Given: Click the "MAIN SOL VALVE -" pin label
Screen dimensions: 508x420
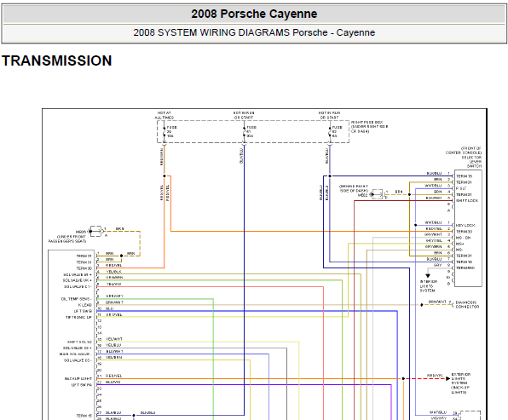Looking at the screenshot, I should coord(76,354).
